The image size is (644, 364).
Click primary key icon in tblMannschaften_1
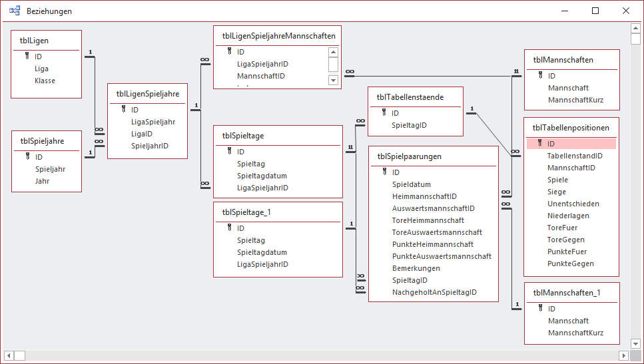[x=540, y=309]
